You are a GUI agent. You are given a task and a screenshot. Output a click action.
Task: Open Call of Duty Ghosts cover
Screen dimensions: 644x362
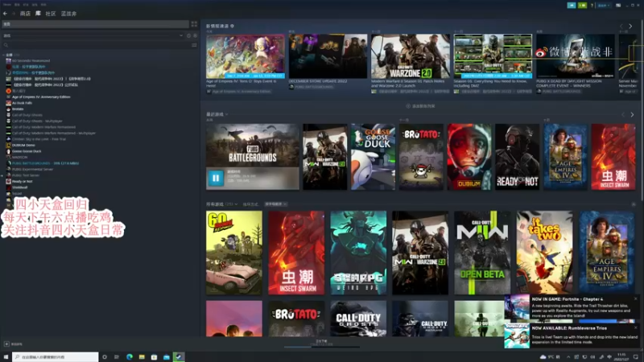pyautogui.click(x=358, y=319)
